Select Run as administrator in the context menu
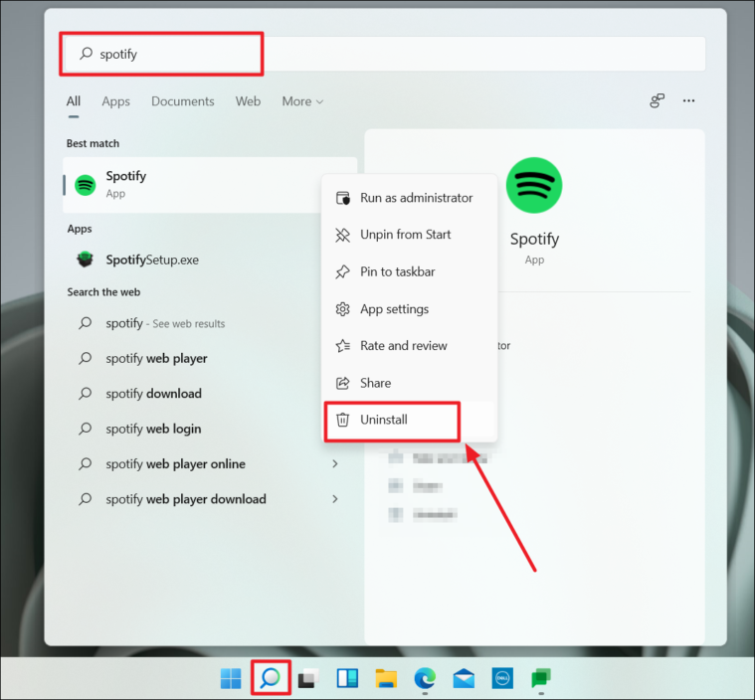755x700 pixels. (409, 198)
